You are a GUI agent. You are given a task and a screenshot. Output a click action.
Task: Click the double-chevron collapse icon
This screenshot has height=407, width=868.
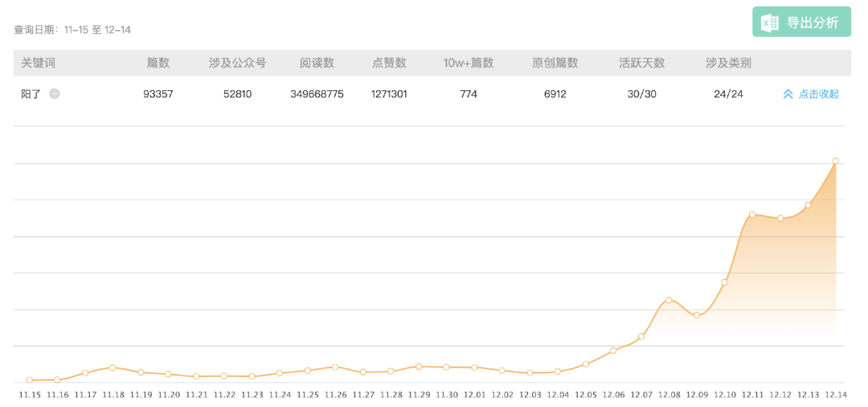pyautogui.click(x=788, y=95)
